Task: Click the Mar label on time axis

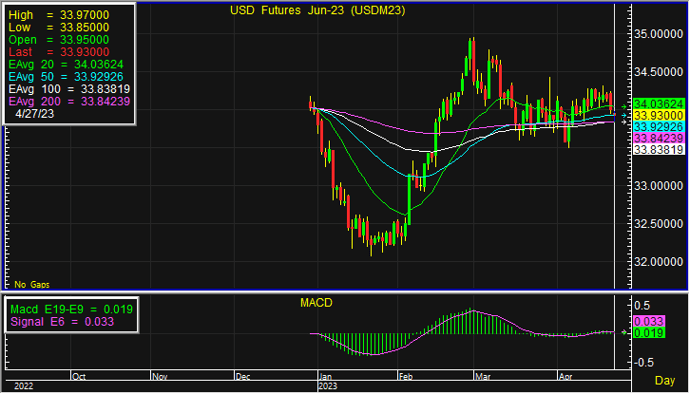Action: 483,377
